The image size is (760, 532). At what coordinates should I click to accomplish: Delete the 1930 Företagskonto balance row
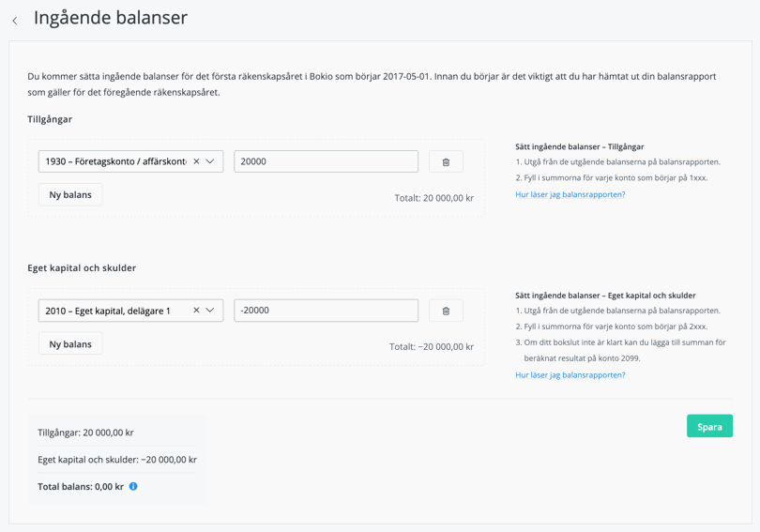tap(446, 161)
